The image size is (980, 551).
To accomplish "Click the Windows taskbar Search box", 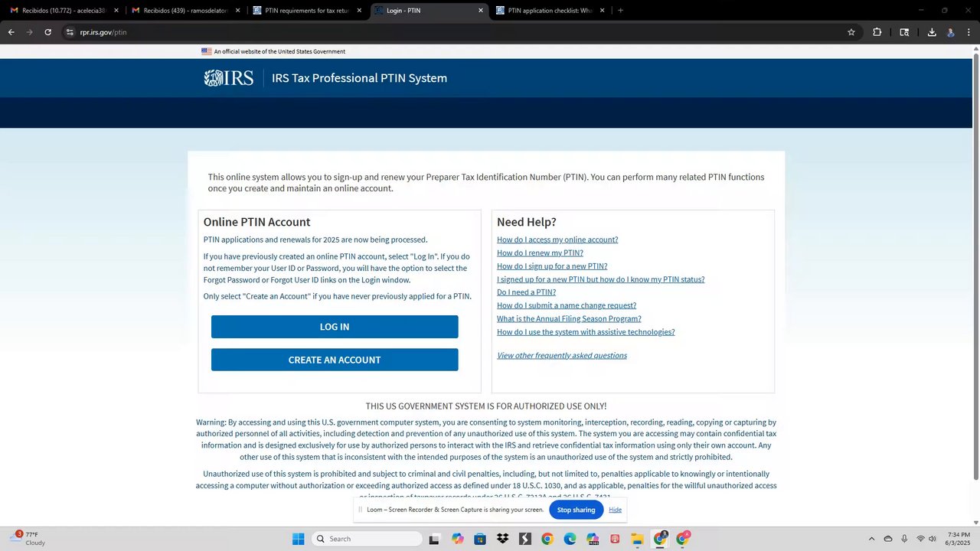I will 367,539.
